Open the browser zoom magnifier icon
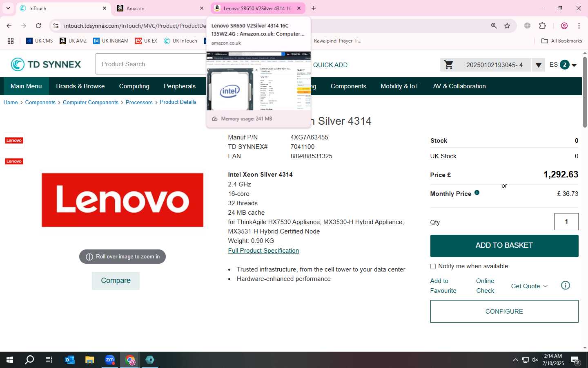The height and width of the screenshot is (368, 588). tap(494, 26)
